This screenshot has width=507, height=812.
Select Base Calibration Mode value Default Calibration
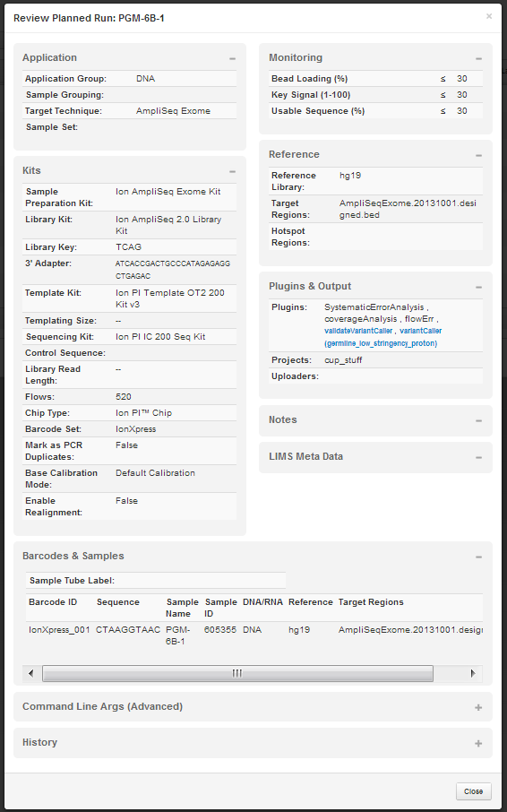155,473
